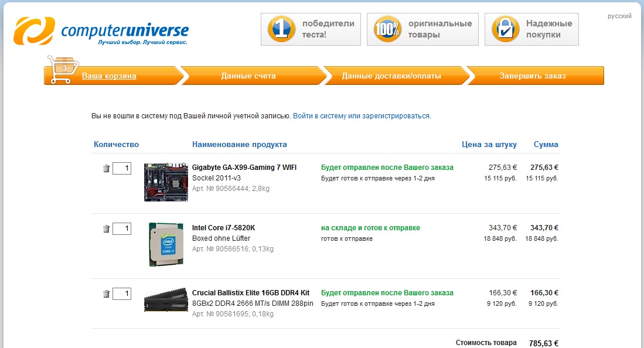Click the Intel Core i7 CPU thumbnail
The height and width of the screenshot is (348, 644).
click(166, 244)
